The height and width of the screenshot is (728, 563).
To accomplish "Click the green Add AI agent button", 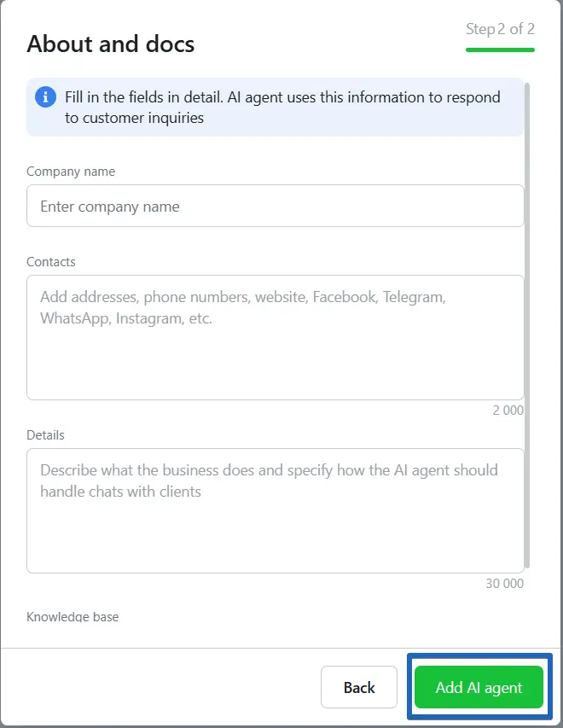I will point(479,688).
